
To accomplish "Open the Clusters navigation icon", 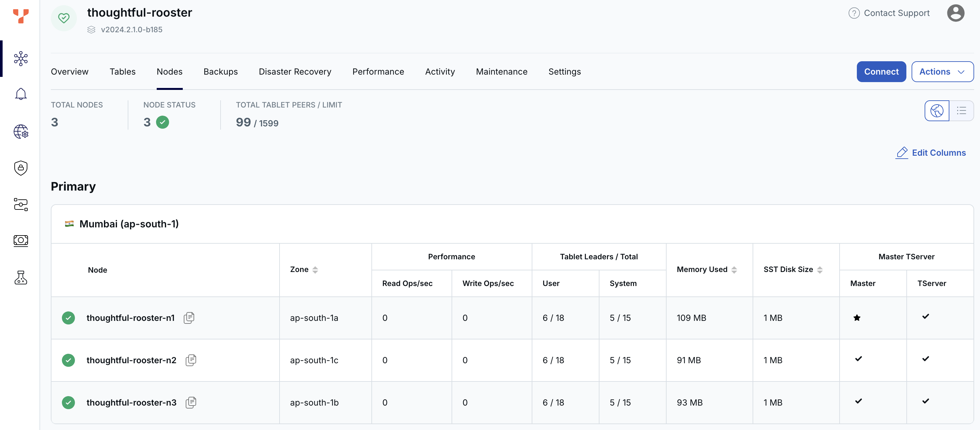I will pos(21,59).
